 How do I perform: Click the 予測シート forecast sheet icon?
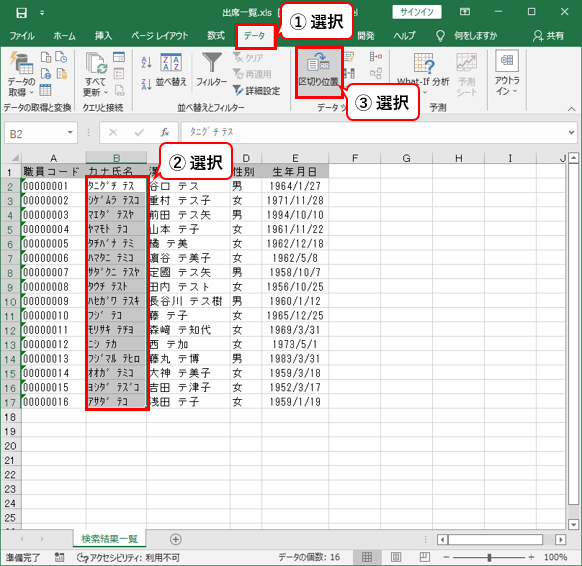pos(467,62)
